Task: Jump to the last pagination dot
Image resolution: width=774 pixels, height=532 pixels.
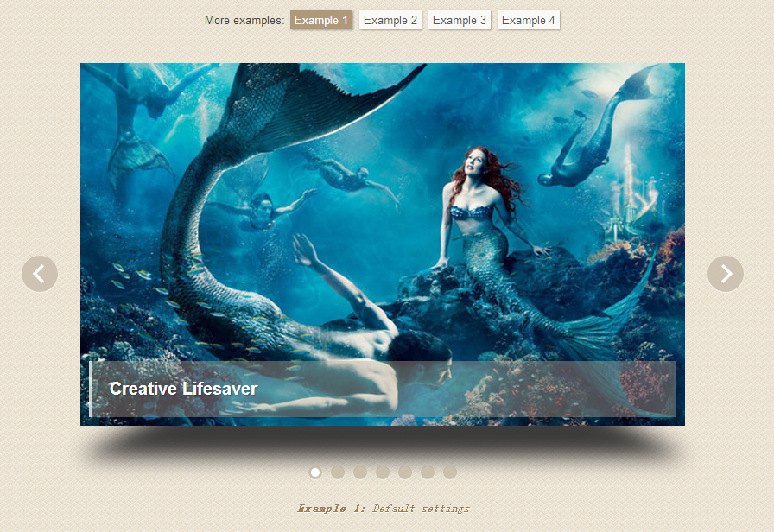Action: [x=450, y=472]
